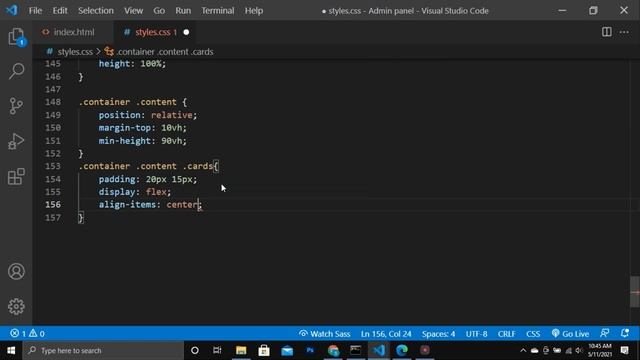Open the Selection menu
This screenshot has width=640, height=360.
point(96,11)
